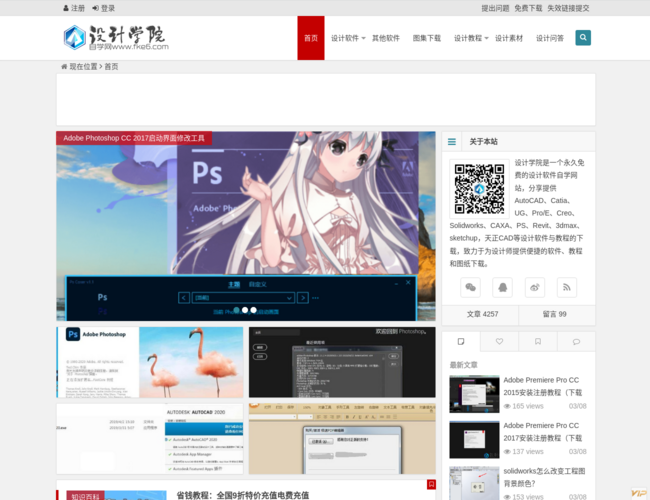This screenshot has width=650, height=500.
Task: Open the Weibo social icon
Action: (x=535, y=287)
